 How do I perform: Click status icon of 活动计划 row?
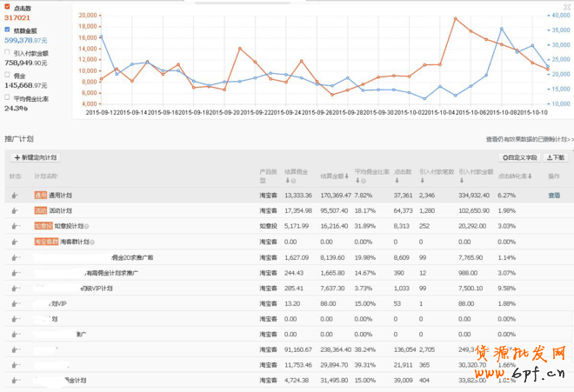15,210
